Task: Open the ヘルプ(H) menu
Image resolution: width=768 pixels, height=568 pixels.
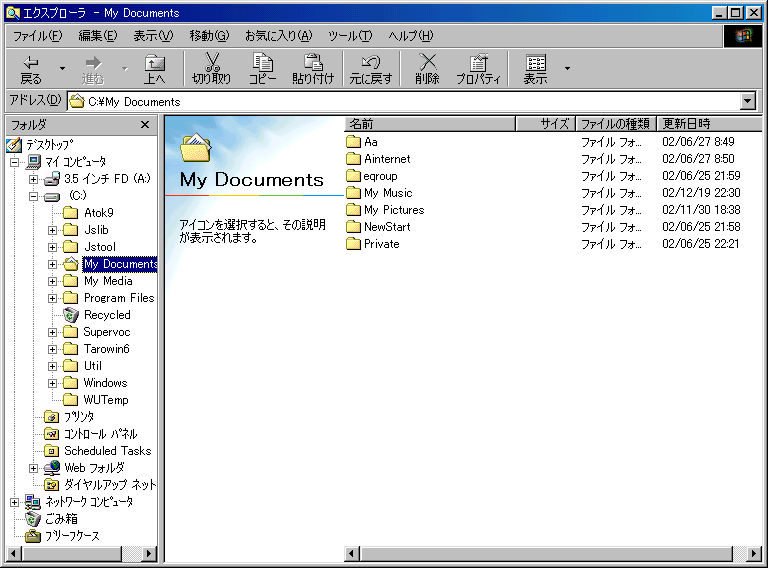Action: [x=411, y=36]
